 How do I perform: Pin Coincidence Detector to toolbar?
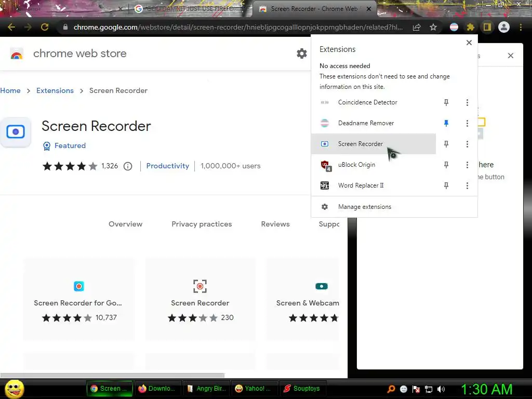pos(446,102)
